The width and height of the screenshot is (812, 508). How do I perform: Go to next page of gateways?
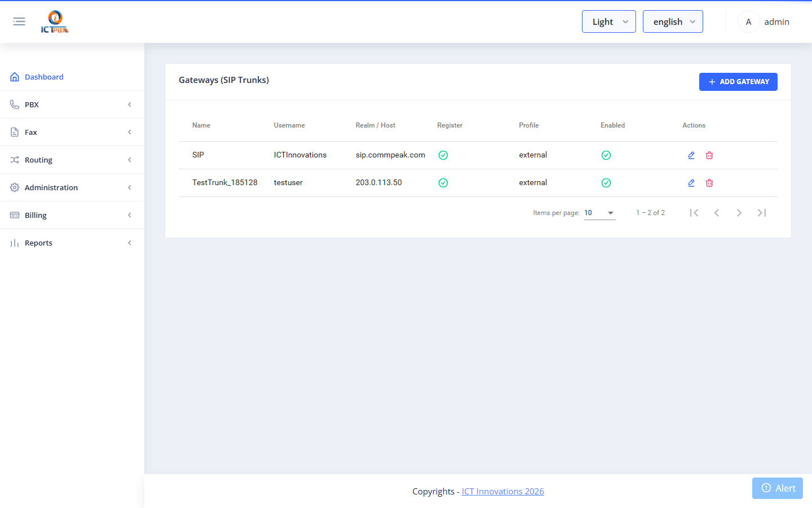pyautogui.click(x=739, y=213)
